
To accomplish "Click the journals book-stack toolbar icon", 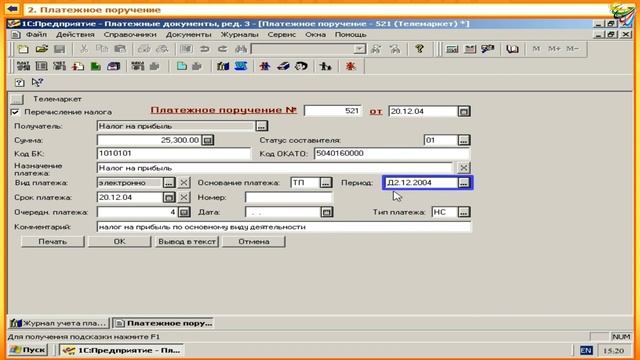I will 223,66.
